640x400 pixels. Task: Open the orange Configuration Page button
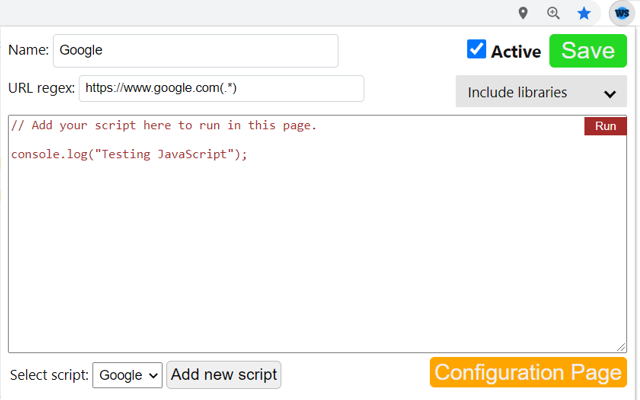coord(528,373)
